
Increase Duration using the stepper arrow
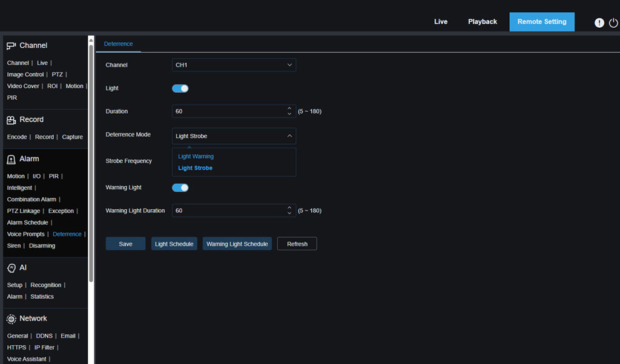click(x=289, y=109)
